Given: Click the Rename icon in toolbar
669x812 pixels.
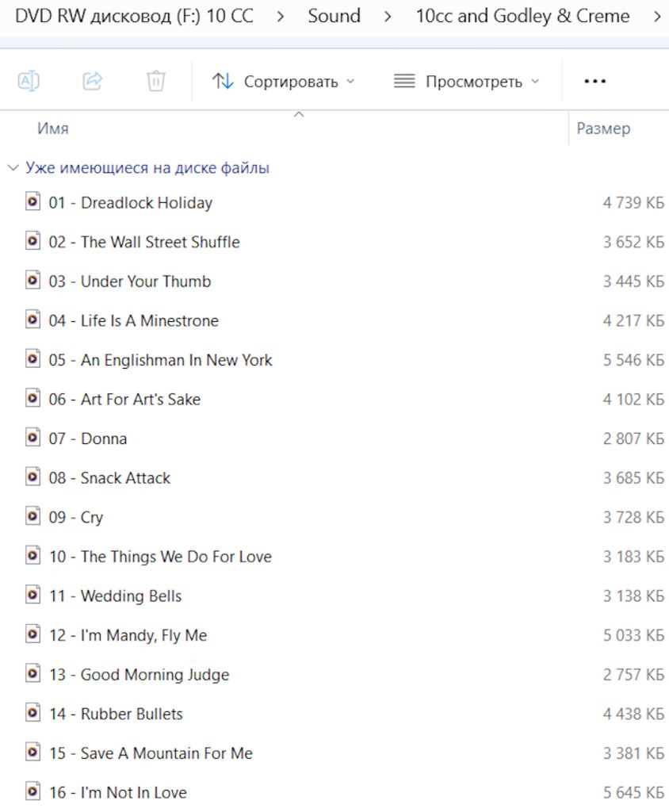Looking at the screenshot, I should [29, 82].
